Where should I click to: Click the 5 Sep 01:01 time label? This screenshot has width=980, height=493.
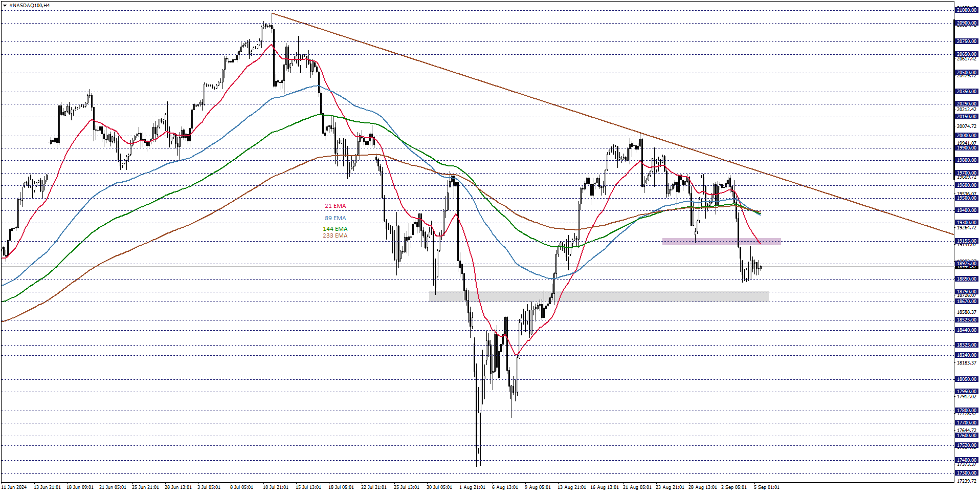coord(767,487)
